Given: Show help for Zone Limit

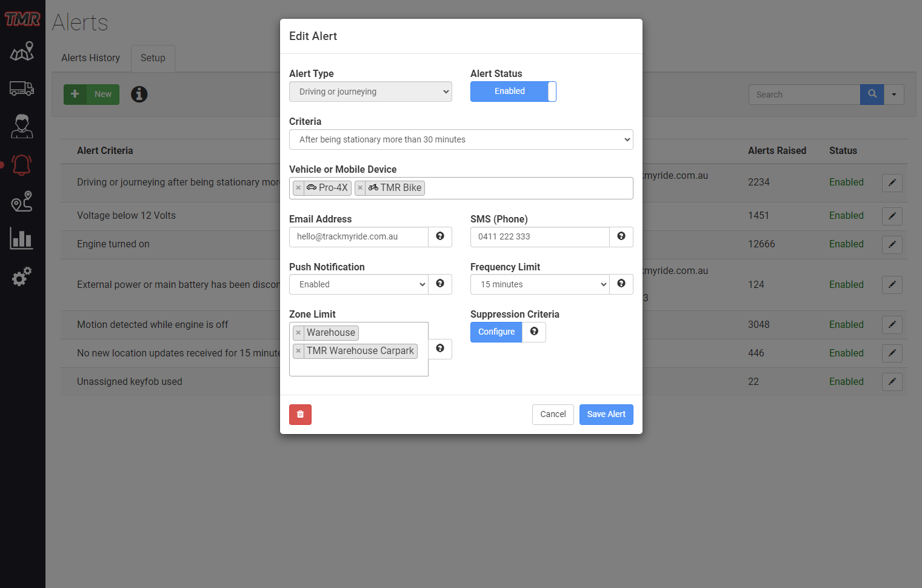Looking at the screenshot, I should [440, 349].
